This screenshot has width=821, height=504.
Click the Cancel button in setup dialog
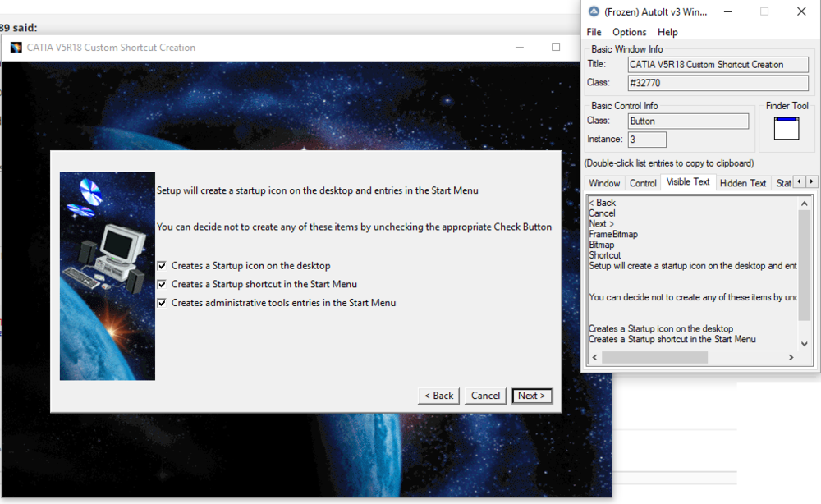pyautogui.click(x=485, y=396)
